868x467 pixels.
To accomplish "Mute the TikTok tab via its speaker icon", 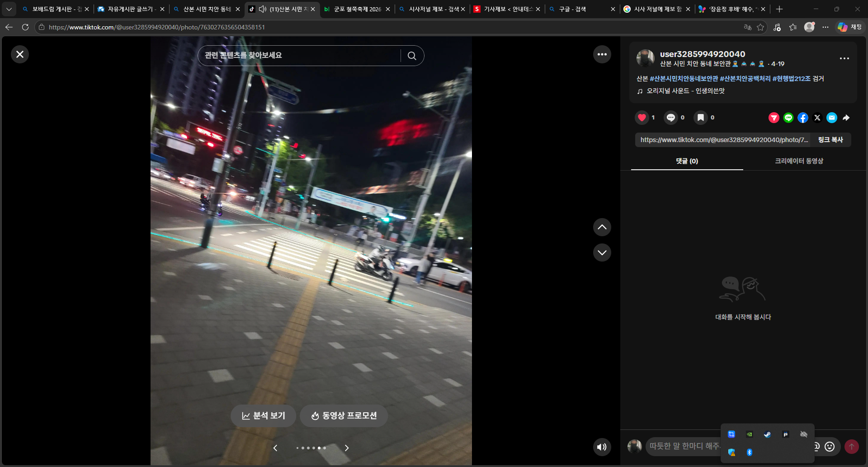I will tap(262, 9).
